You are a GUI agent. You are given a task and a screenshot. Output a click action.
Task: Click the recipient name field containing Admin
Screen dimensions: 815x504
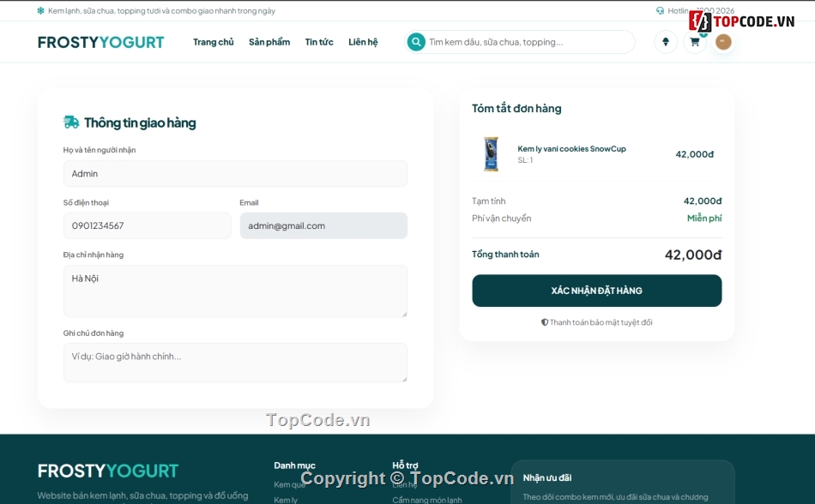point(235,173)
